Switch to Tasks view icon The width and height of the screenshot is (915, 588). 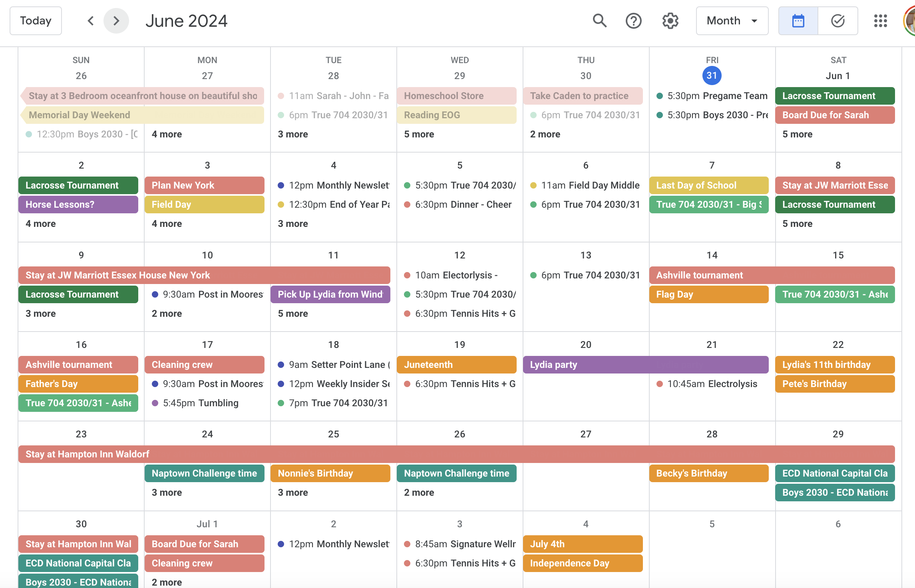(836, 21)
